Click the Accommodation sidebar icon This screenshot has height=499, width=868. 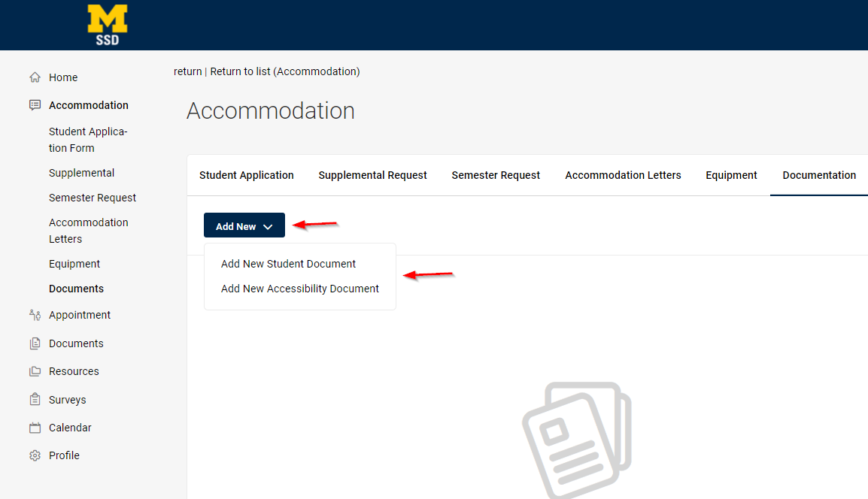point(35,105)
